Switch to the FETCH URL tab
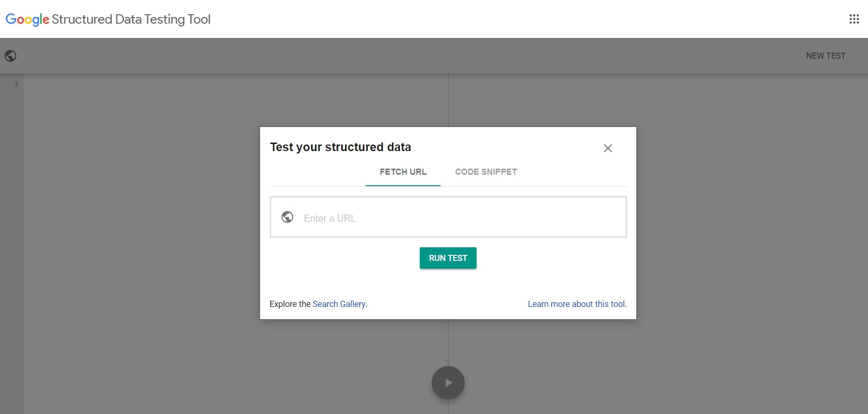 403,172
